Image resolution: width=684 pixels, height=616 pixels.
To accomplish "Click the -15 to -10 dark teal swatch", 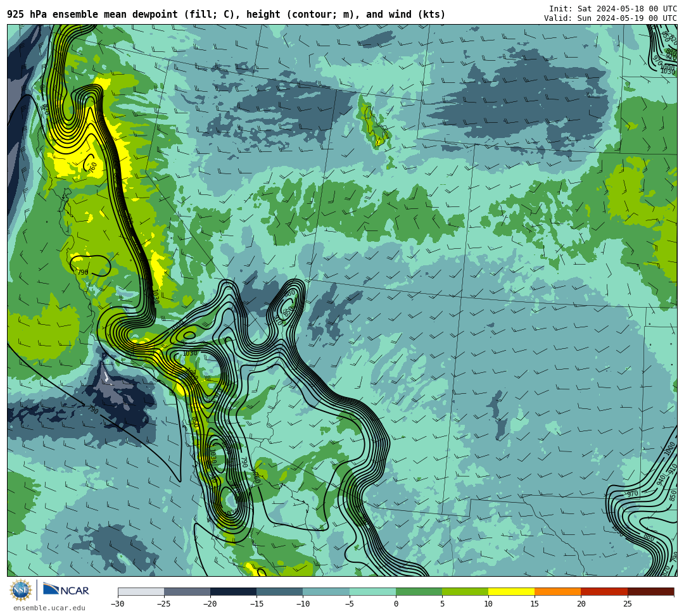I will 280,591.
